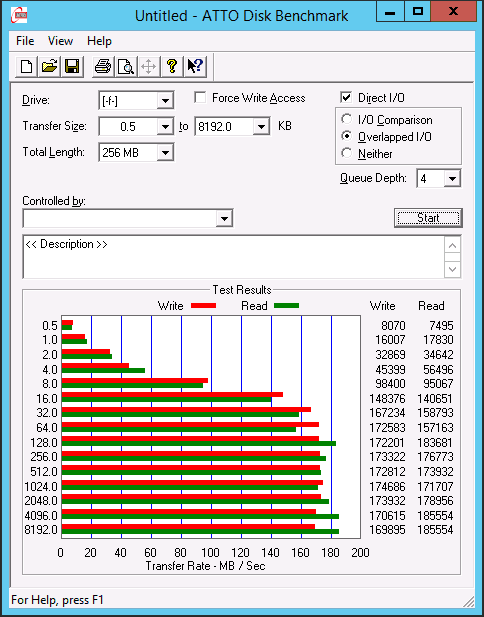
Task: Click the write value 174686
Action: [387, 487]
